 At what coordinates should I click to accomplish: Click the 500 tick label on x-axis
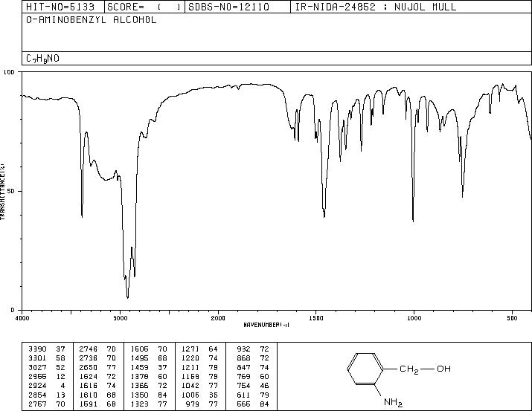tap(512, 318)
